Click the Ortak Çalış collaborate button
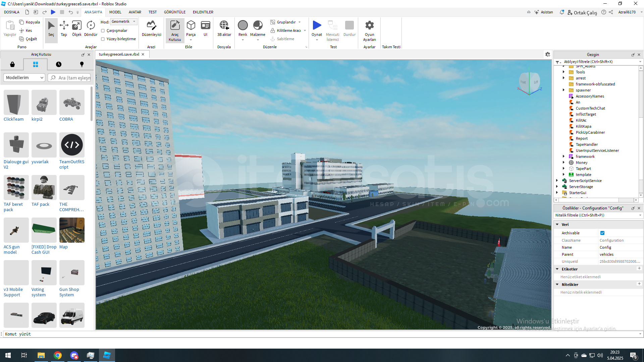 tap(582, 12)
